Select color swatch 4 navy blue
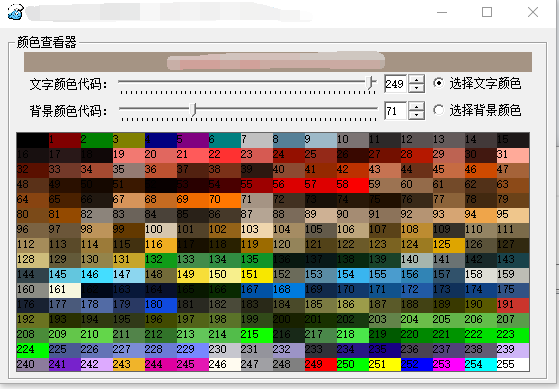Screen dimensions: 559x389 [x=161, y=140]
